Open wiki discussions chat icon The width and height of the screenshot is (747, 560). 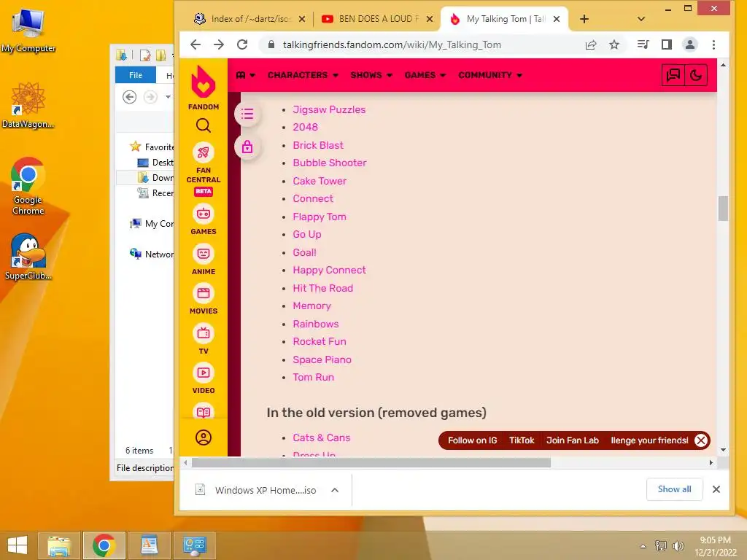(x=673, y=75)
